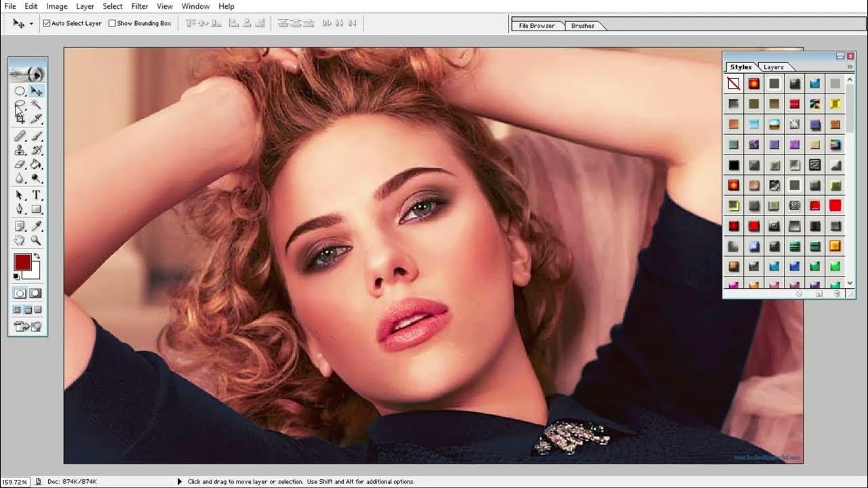This screenshot has width=868, height=488.
Task: Activate the Crop tool
Action: coord(20,119)
